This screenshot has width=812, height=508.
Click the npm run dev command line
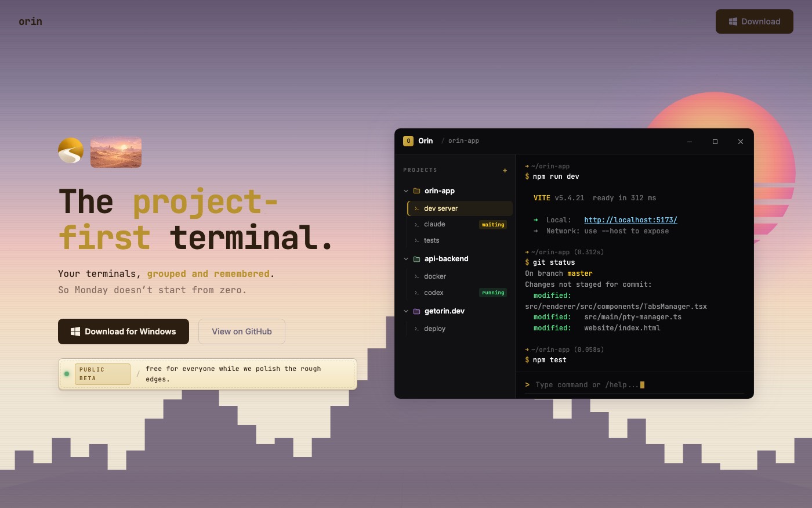point(552,176)
